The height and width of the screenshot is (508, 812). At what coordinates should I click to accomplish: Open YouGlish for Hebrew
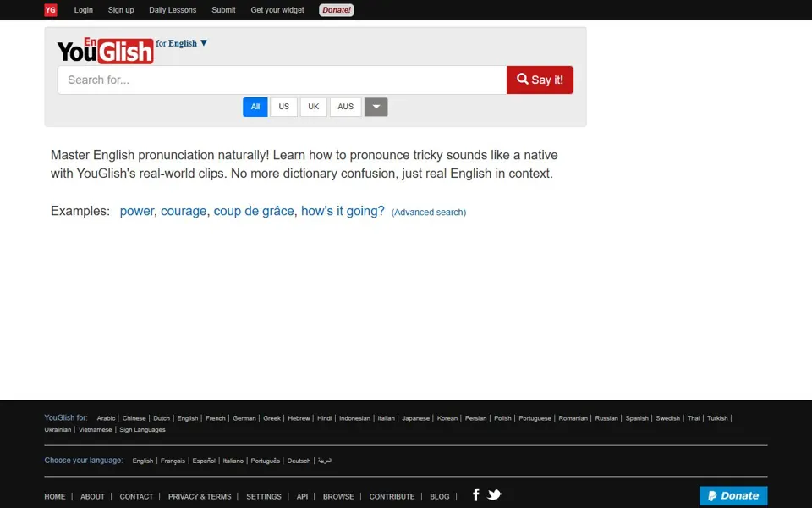tap(299, 418)
